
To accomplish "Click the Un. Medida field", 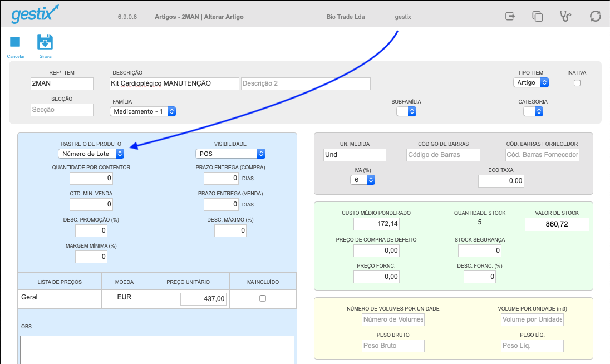I will (355, 155).
